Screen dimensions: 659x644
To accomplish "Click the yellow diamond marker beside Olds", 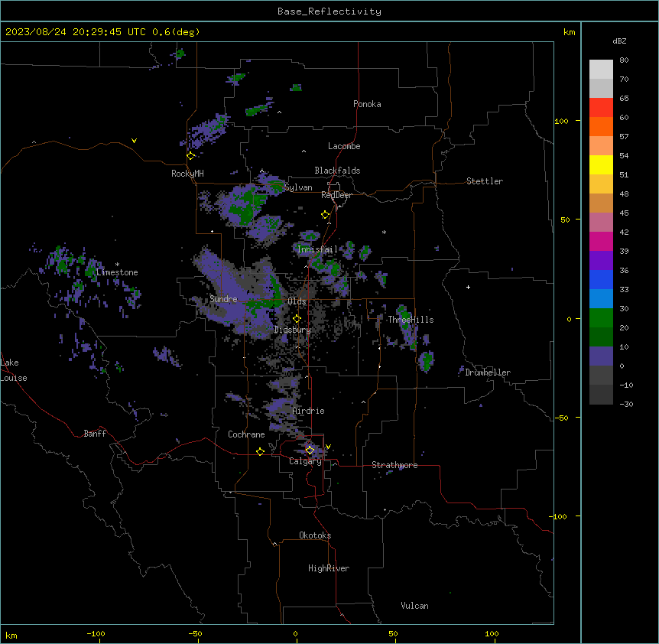I will (297, 319).
